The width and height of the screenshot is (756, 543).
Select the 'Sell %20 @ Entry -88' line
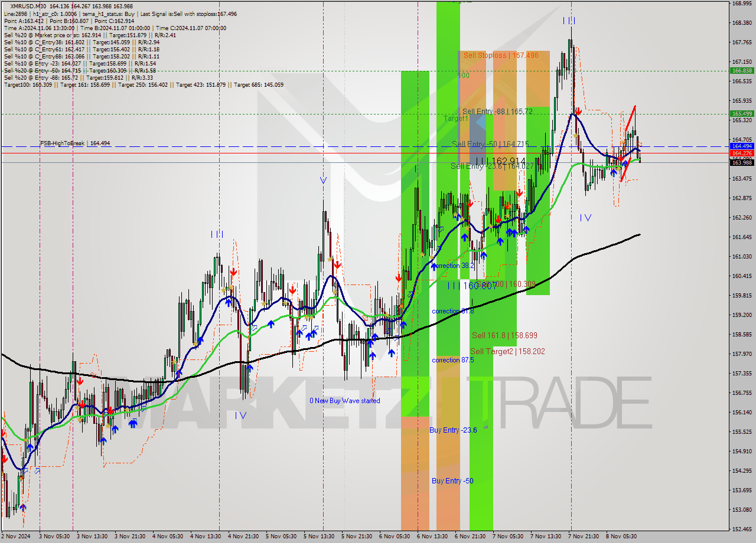click(80, 77)
